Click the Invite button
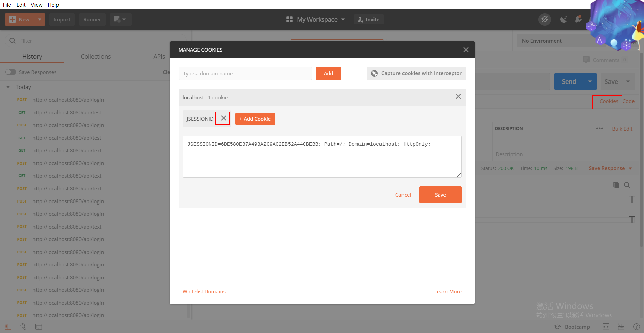The height and width of the screenshot is (333, 644). click(369, 19)
